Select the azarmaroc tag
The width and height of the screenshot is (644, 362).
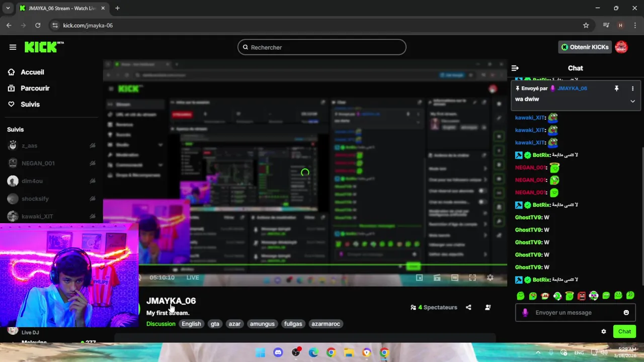326,324
